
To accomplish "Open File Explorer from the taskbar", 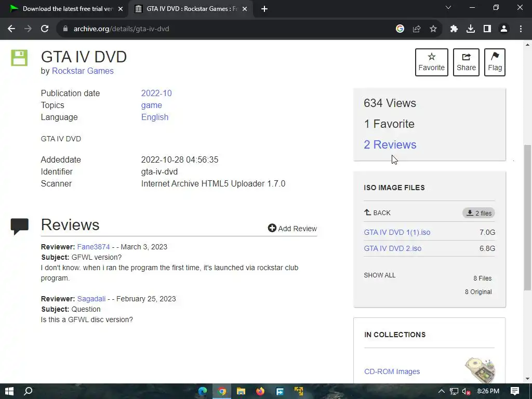I will click(241, 391).
